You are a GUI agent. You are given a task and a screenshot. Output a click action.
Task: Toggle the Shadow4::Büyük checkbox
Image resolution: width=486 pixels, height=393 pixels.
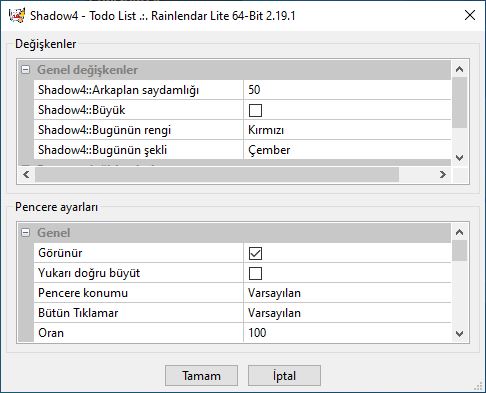pyautogui.click(x=255, y=110)
